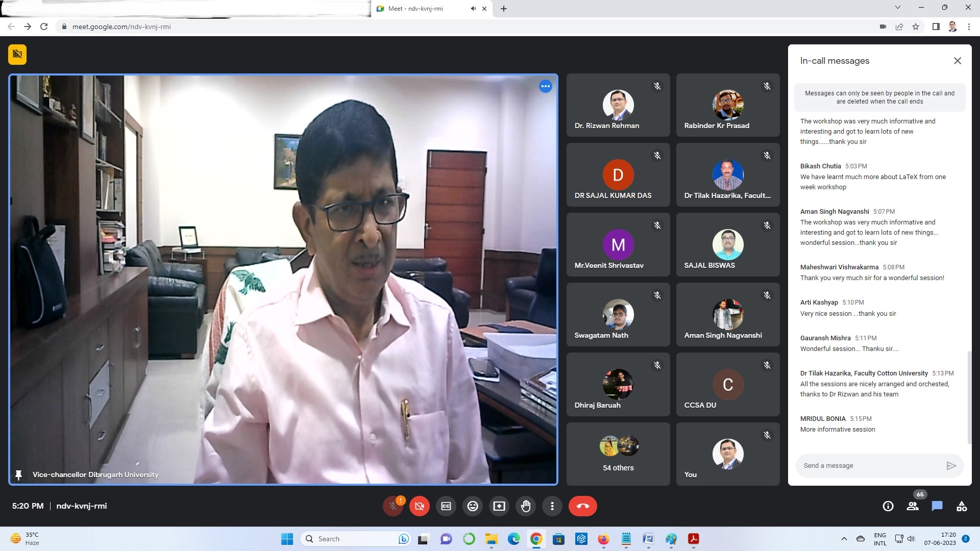This screenshot has height=551, width=980.
Task: Open a new browser tab
Action: click(504, 9)
